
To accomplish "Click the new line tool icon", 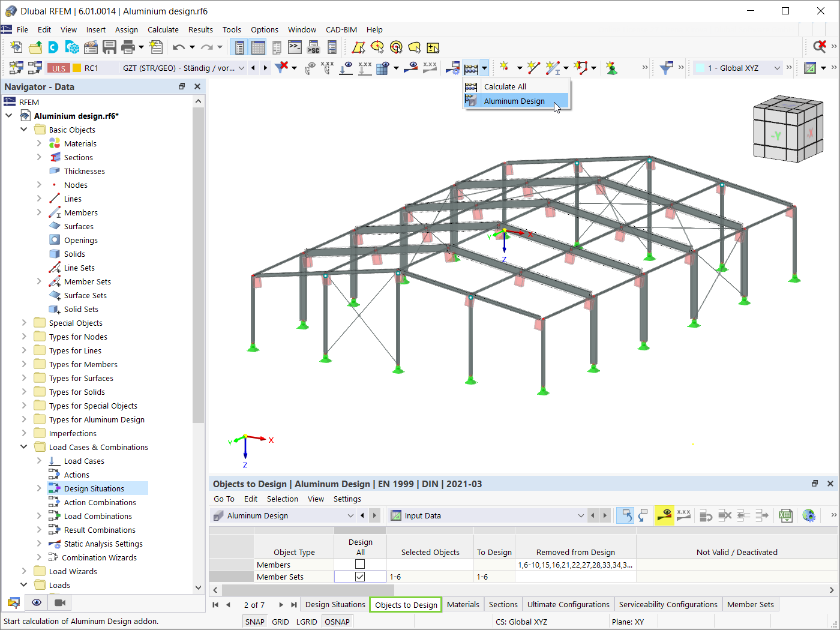I will point(533,68).
